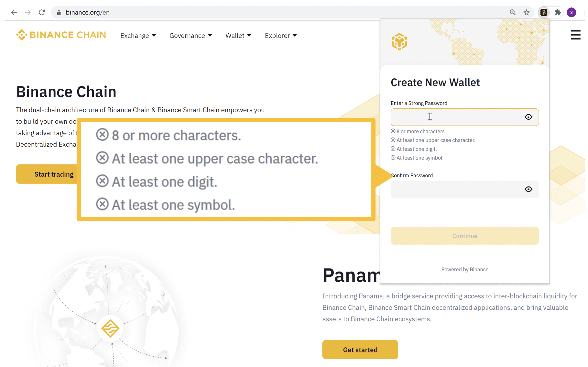
Task: Expand the Governance dropdown menu
Action: (191, 36)
